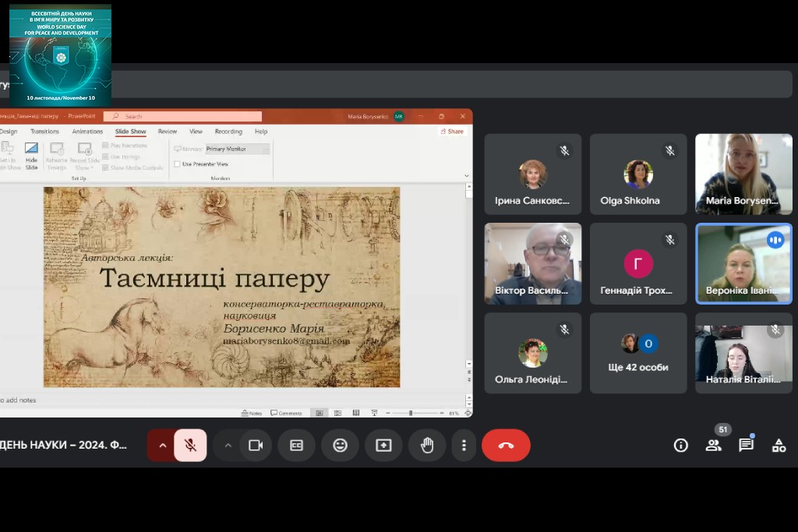Toggle closed captions button
Screen dimensions: 798x532
[296, 446]
